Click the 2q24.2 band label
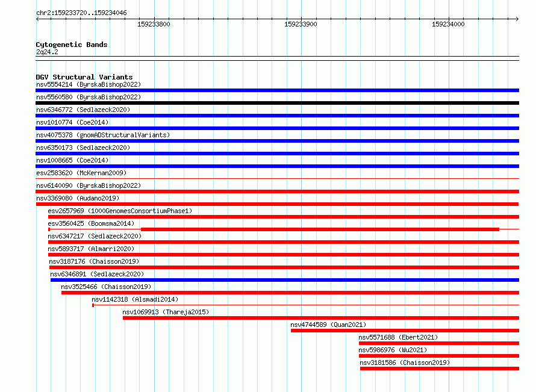 point(47,52)
